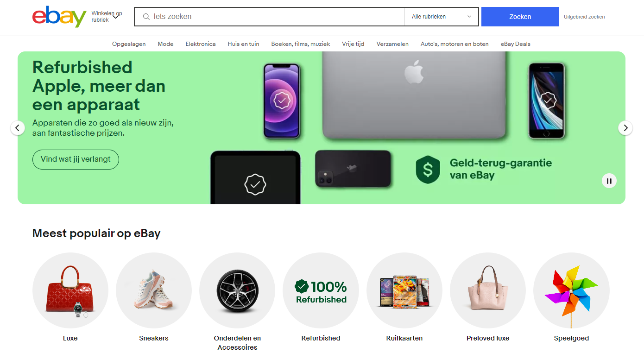Pause the banner carousel

coord(609,181)
